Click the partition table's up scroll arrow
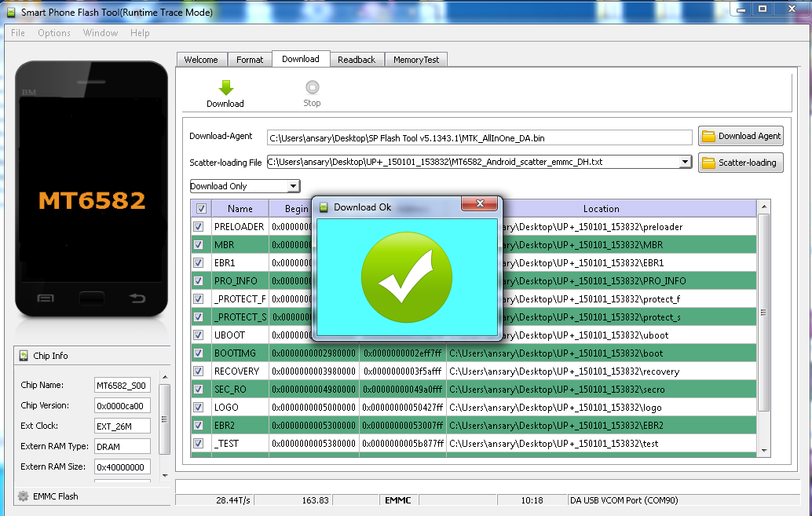This screenshot has width=812, height=516. pos(764,207)
